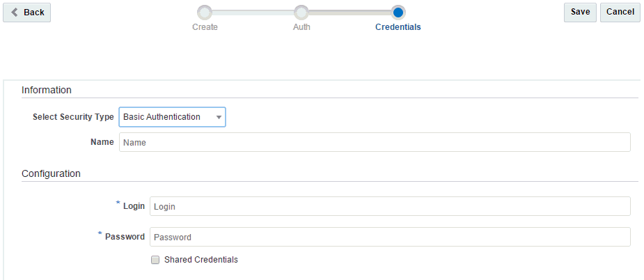Go to the Create step label
This screenshot has height=280, width=644.
[205, 27]
